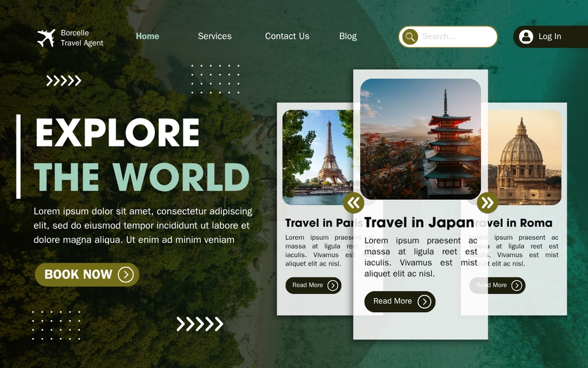Click Read More under Travel in Roma

[x=497, y=285]
